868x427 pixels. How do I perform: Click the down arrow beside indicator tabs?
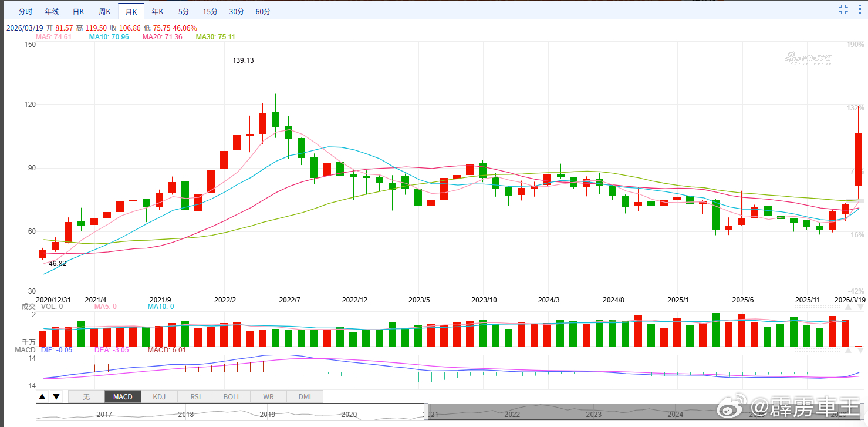[x=56, y=396]
